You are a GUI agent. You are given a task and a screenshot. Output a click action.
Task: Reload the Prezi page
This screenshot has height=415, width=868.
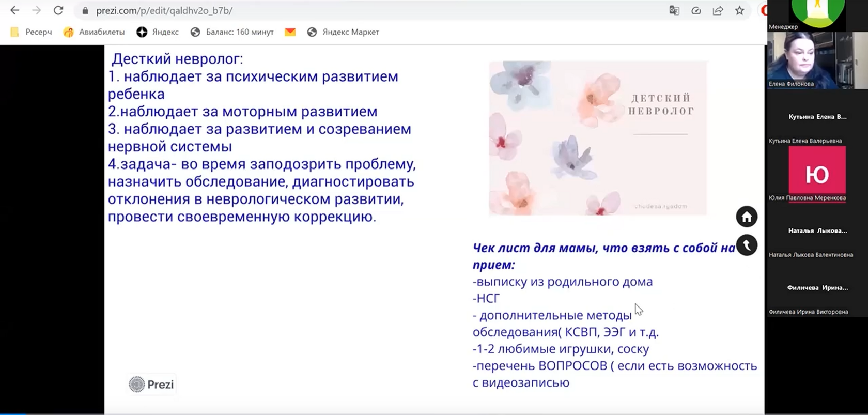point(58,10)
